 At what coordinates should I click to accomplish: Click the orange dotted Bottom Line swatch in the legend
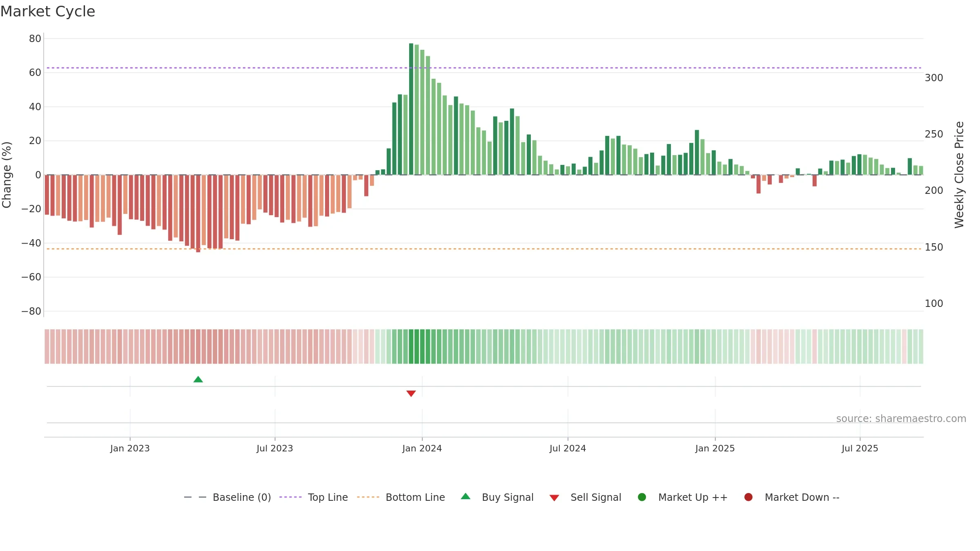[x=368, y=497]
